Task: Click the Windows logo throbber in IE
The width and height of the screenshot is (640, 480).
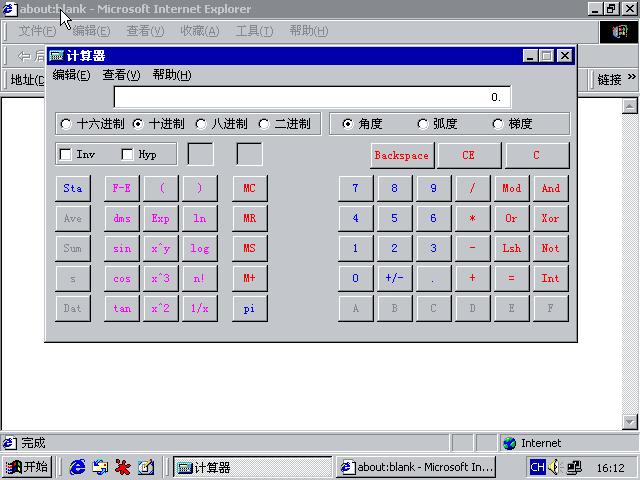Action: (x=619, y=32)
